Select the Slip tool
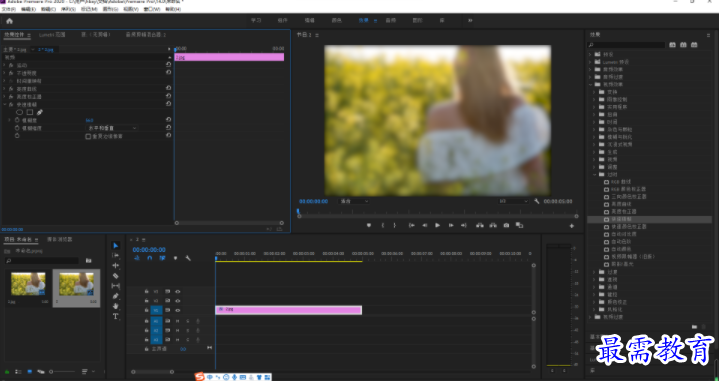This screenshot has height=381, width=720. (x=116, y=286)
